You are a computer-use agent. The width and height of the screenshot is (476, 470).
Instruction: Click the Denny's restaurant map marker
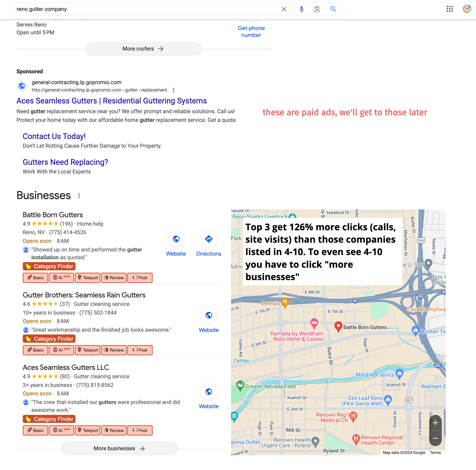285,303
